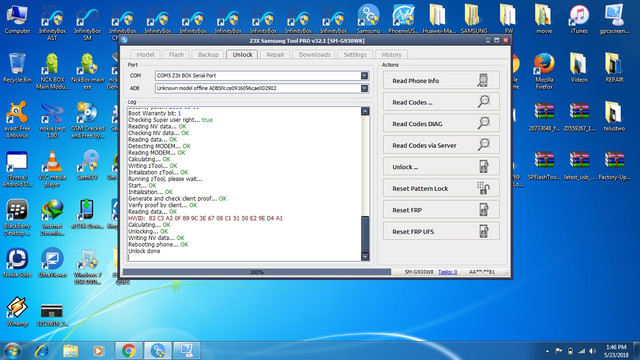Launch the Nokia Suite shortcut

click(x=17, y=263)
